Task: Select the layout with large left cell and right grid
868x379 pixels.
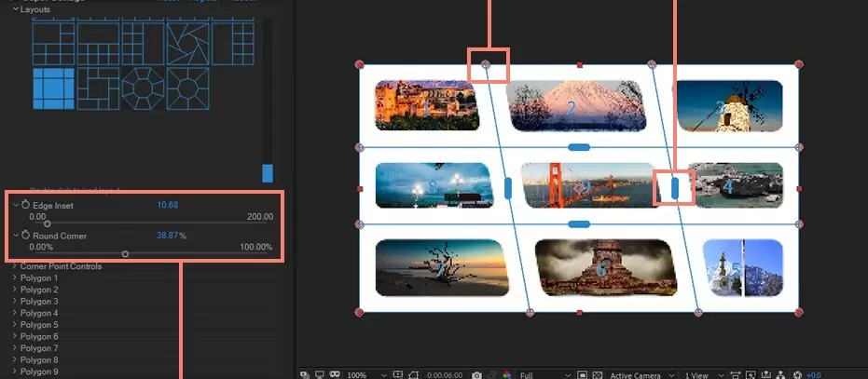Action: [x=232, y=43]
